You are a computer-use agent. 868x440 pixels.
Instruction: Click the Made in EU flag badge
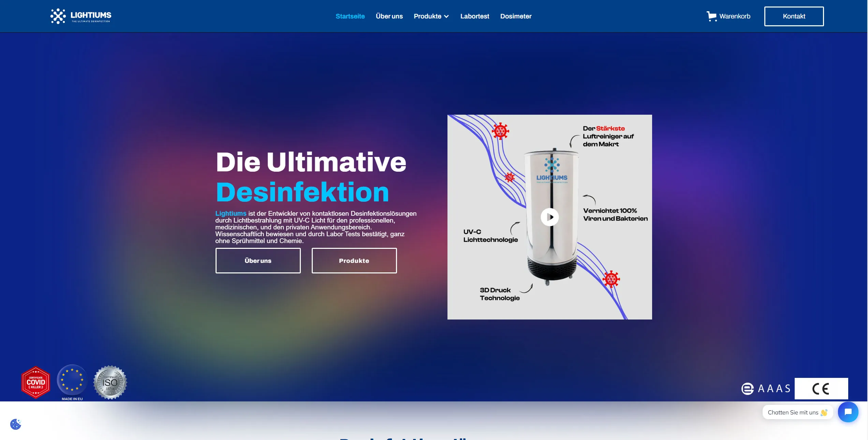pyautogui.click(x=72, y=382)
